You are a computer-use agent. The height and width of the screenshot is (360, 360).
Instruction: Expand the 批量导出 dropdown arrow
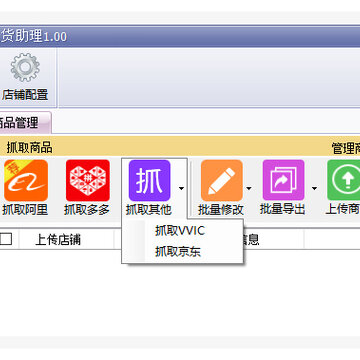pyautogui.click(x=314, y=188)
